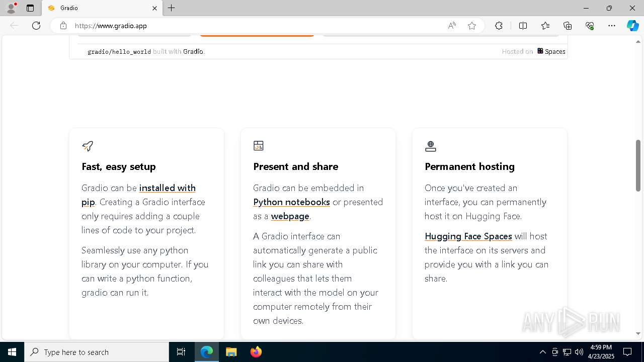Viewport: 644px width, 362px height.
Task: Click the scrollbar down arrow
Action: pyautogui.click(x=638, y=333)
